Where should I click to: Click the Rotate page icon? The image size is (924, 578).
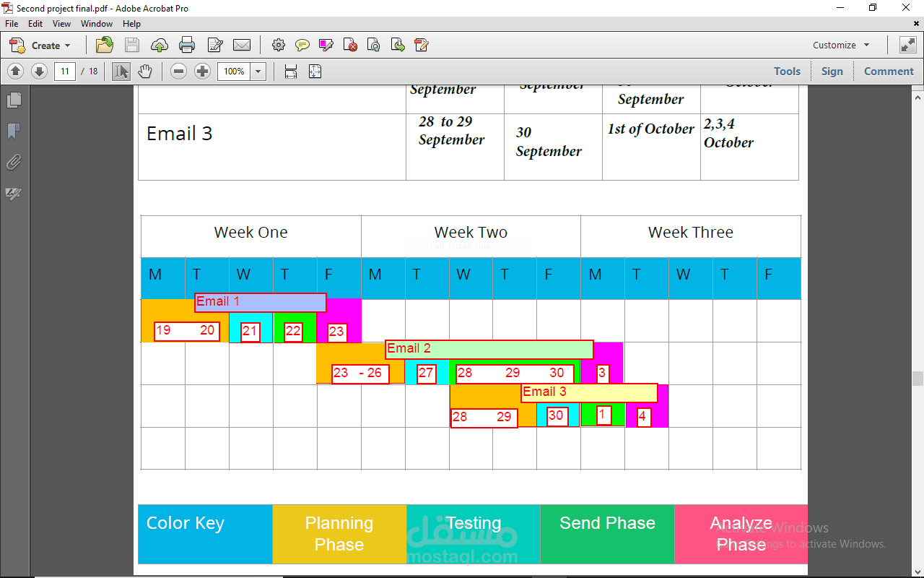click(374, 45)
